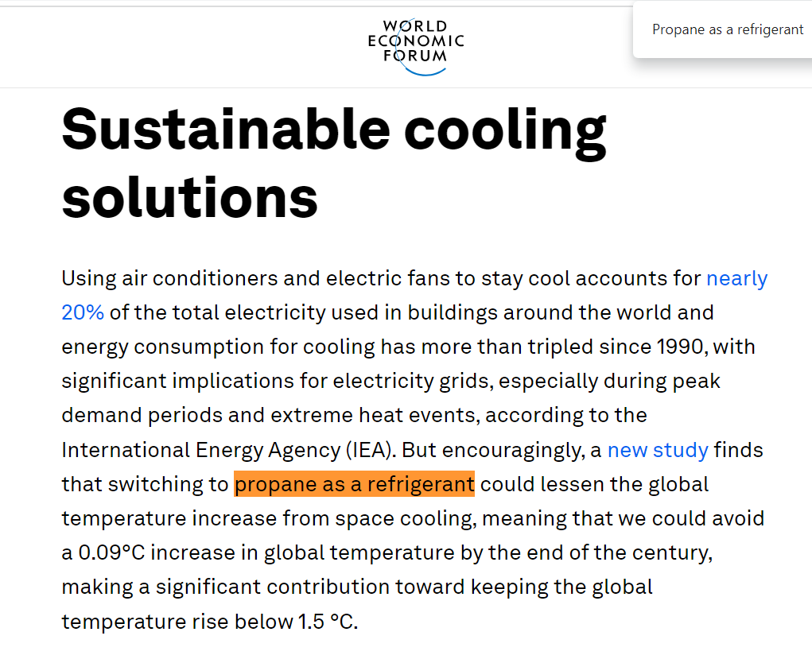Click the phrase 'significant contribution'
The image size is (812, 659).
(273, 587)
